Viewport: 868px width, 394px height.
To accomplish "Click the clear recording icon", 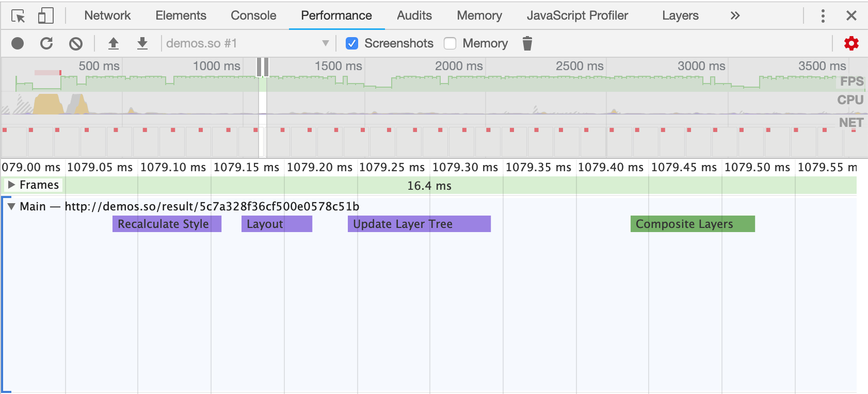I will pyautogui.click(x=76, y=43).
